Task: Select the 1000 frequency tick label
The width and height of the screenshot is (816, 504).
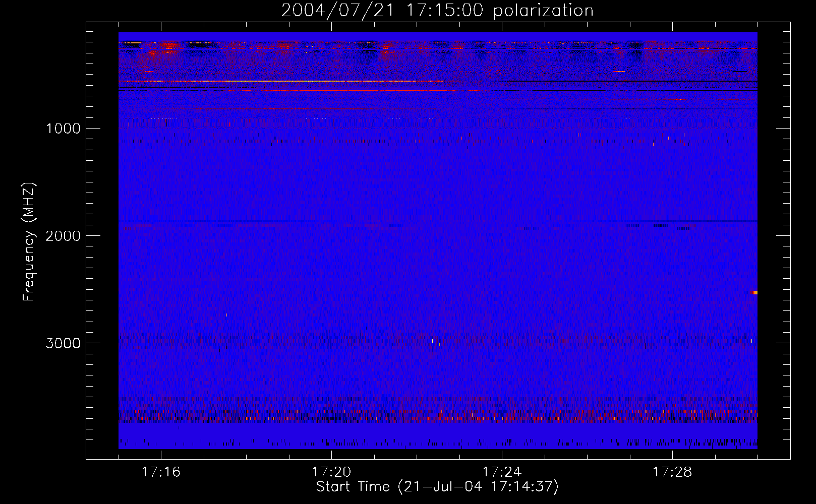Action: [x=63, y=129]
